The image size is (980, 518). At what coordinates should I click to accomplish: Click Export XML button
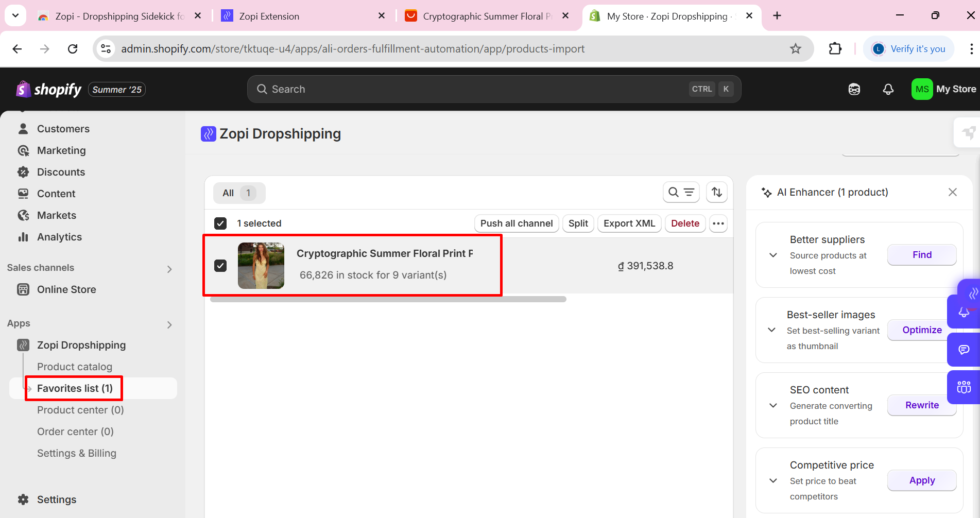pos(629,223)
